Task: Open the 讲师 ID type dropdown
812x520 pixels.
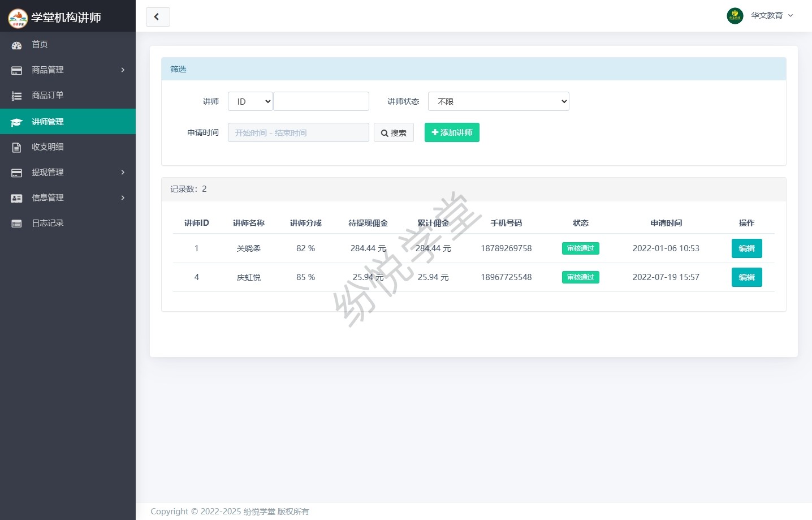Action: click(x=250, y=102)
